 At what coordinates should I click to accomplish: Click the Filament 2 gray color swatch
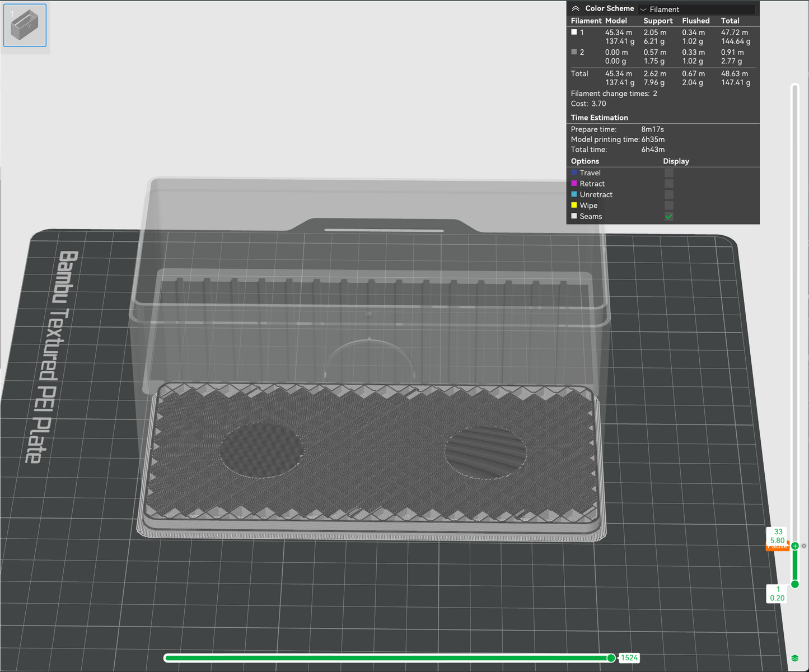click(574, 52)
